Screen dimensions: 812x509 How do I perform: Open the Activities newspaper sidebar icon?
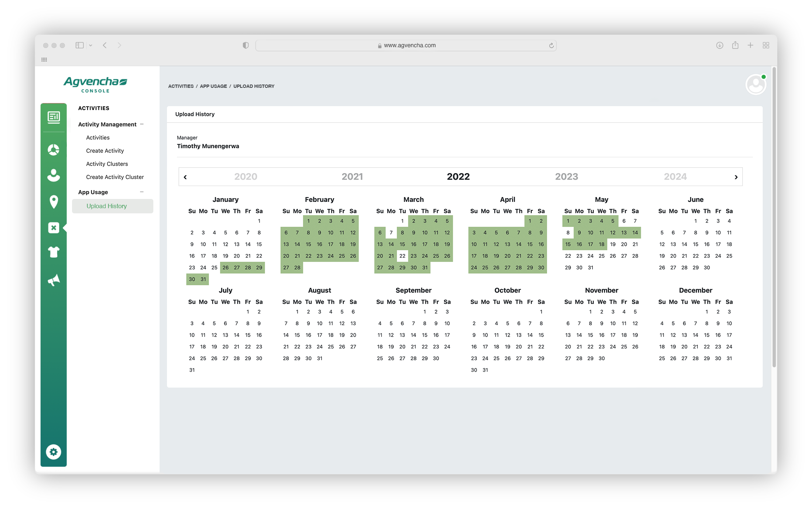tap(54, 117)
